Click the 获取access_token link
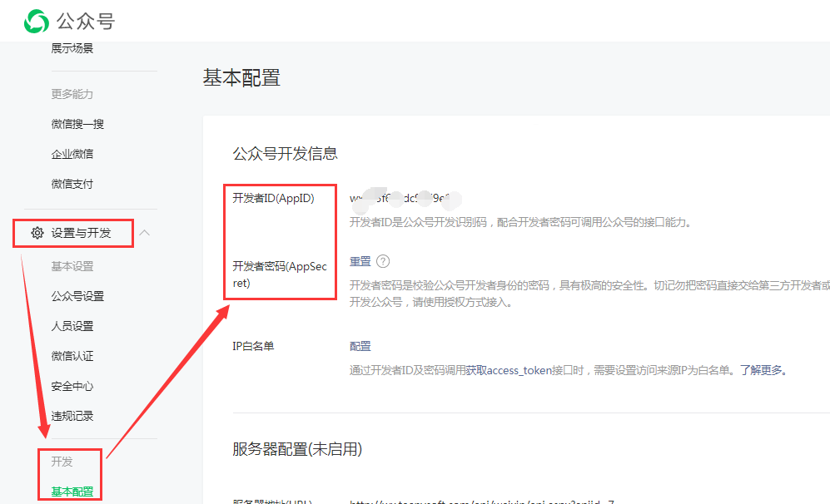This screenshot has width=830, height=504. (x=509, y=370)
